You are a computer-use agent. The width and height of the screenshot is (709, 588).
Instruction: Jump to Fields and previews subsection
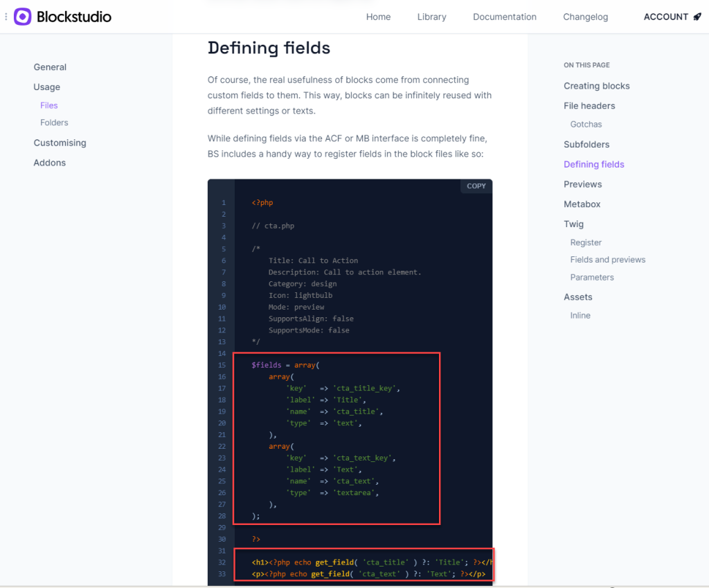pos(607,260)
